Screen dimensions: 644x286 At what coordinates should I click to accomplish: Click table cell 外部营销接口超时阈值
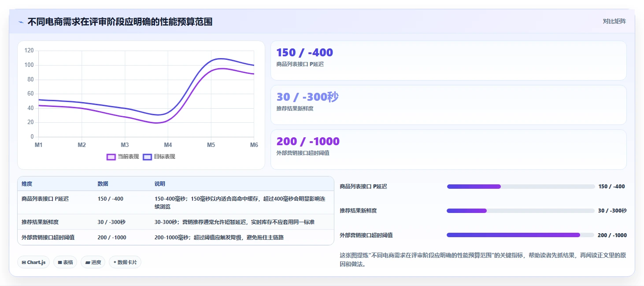pyautogui.click(x=48, y=238)
